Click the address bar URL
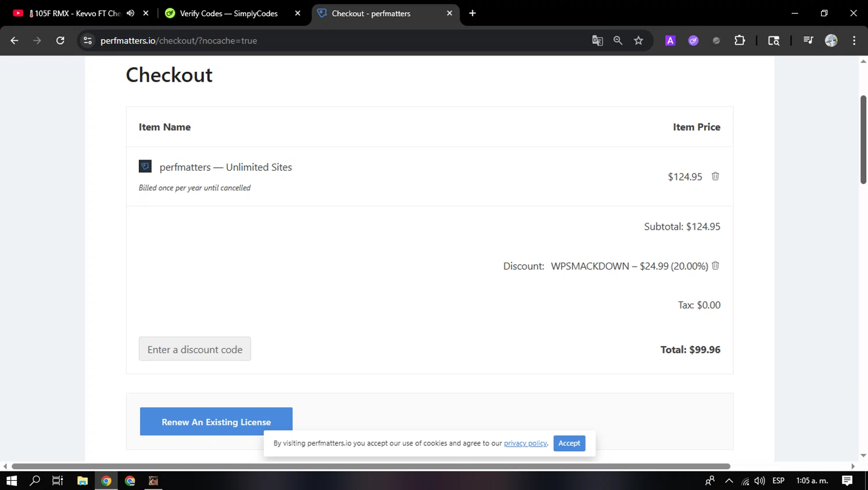Viewport: 868px width, 490px height. 179,40
